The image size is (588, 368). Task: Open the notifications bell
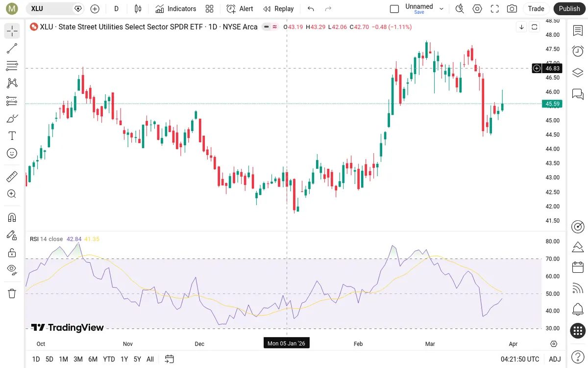[x=578, y=310]
